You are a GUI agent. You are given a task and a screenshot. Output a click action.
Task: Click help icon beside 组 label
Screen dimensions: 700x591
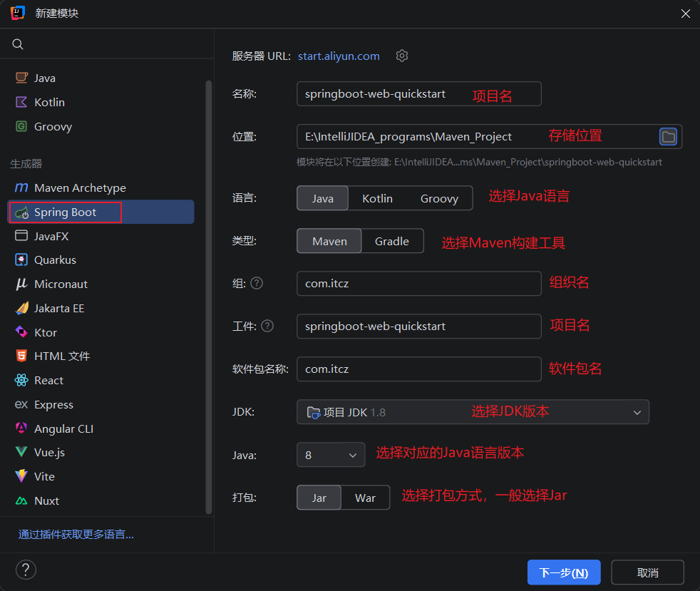[257, 284]
